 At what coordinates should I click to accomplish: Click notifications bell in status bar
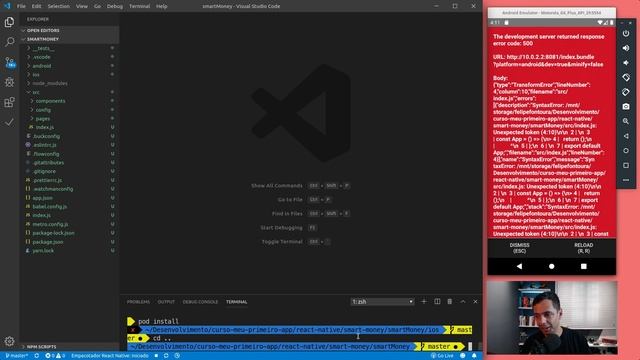tap(474, 356)
